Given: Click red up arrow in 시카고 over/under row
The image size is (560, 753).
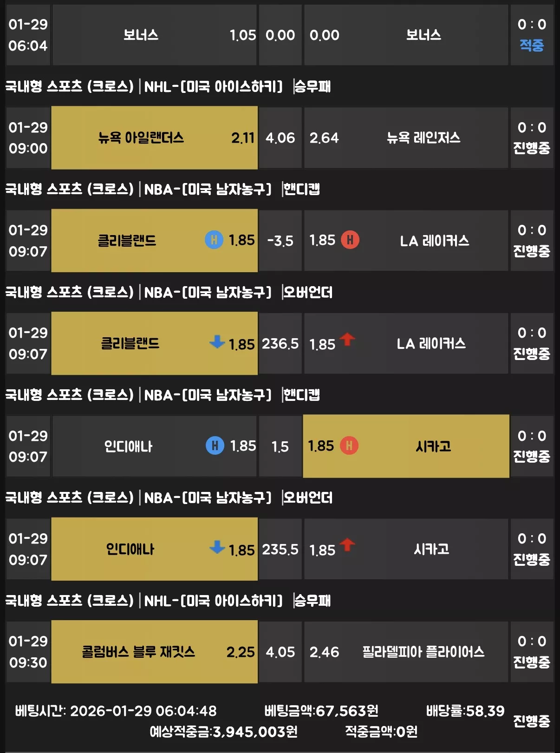Looking at the screenshot, I should 347,544.
